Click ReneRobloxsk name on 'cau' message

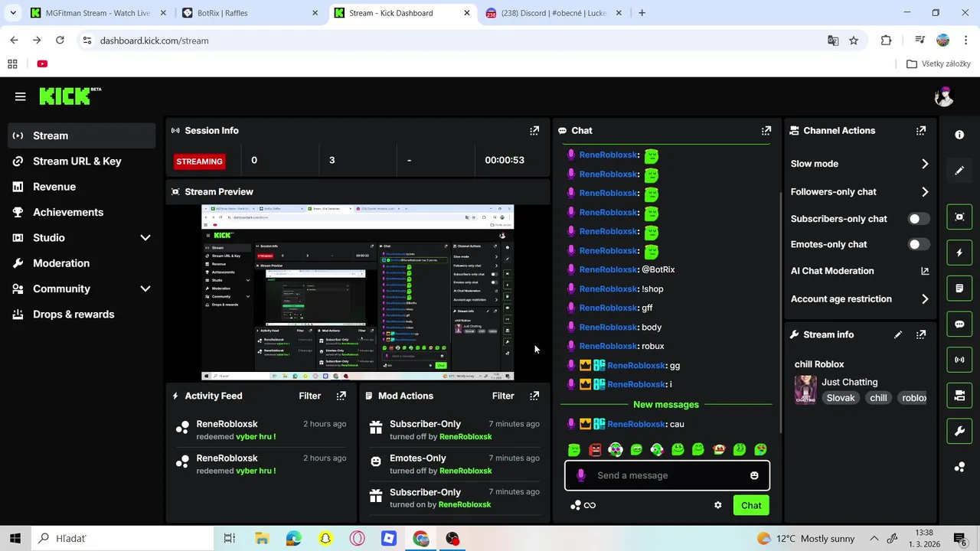(x=635, y=424)
